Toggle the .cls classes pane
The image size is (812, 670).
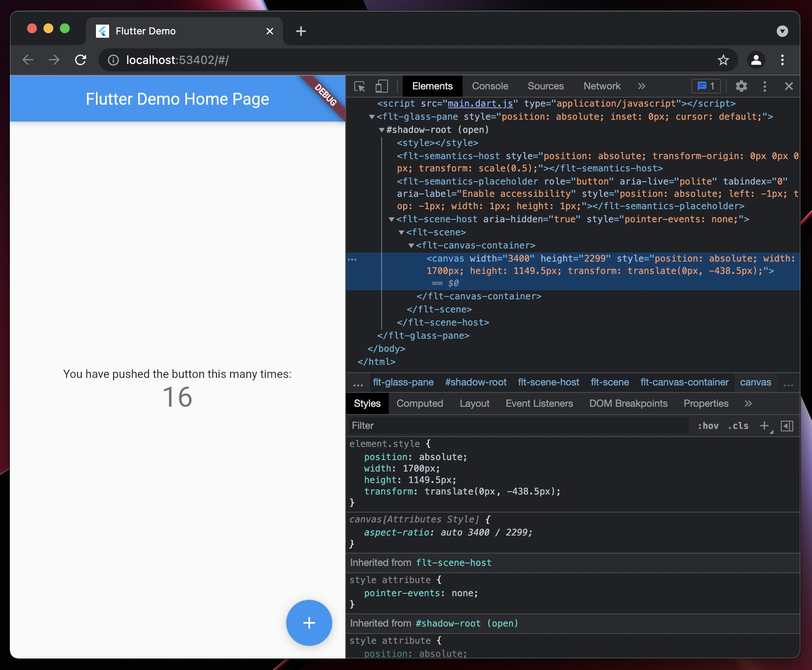point(738,426)
